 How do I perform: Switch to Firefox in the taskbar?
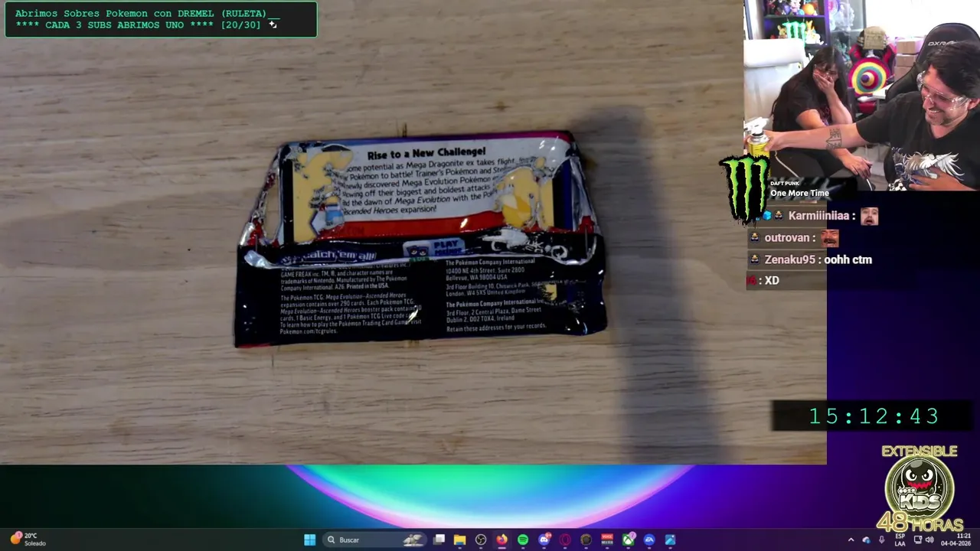click(x=501, y=540)
